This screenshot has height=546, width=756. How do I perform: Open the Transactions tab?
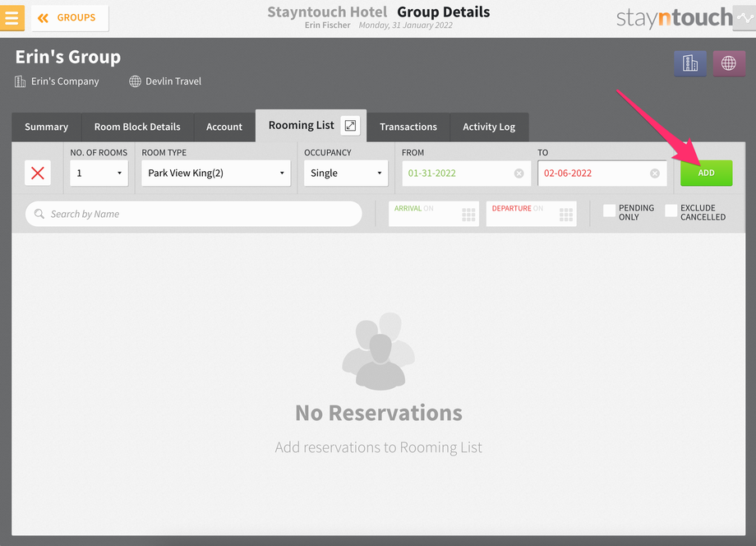pyautogui.click(x=408, y=127)
